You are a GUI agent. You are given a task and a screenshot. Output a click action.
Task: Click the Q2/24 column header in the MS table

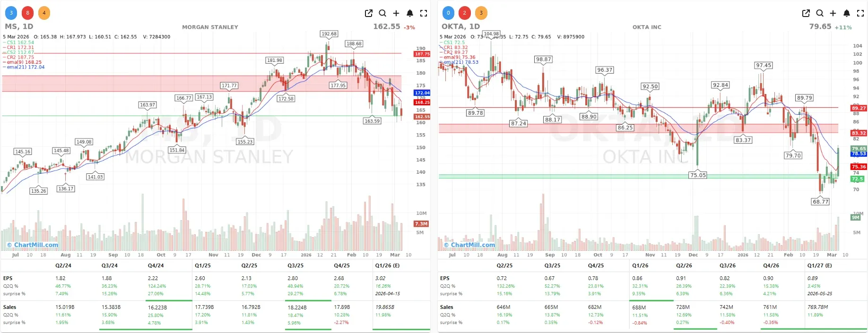coord(63,265)
